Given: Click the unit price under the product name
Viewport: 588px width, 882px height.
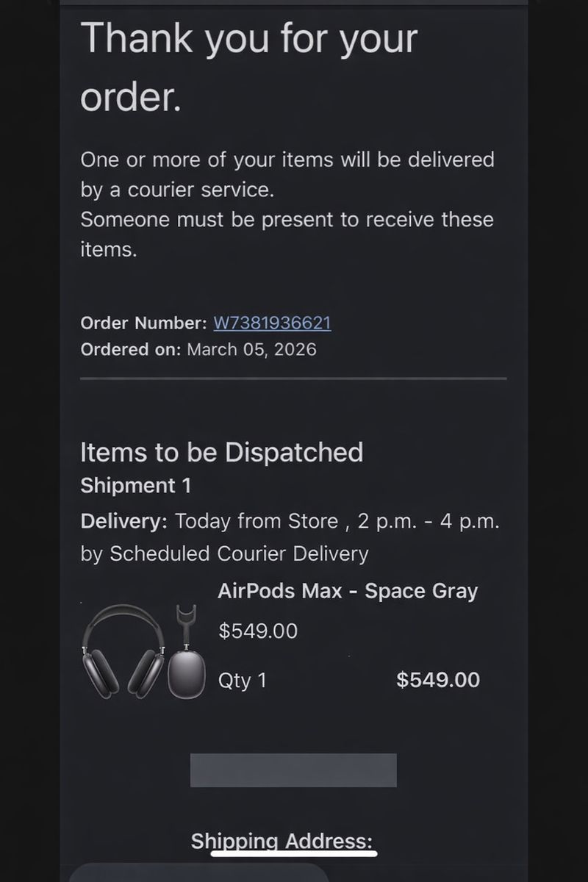Looking at the screenshot, I should [x=258, y=631].
